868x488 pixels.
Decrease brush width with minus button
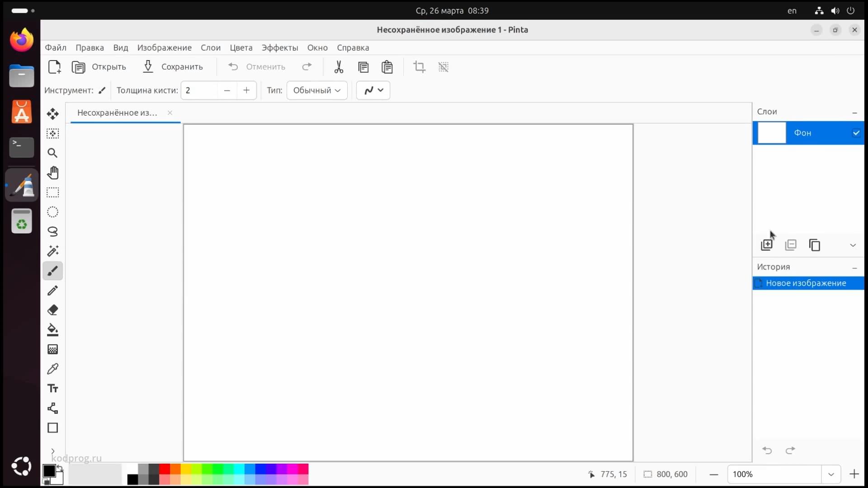(x=227, y=90)
